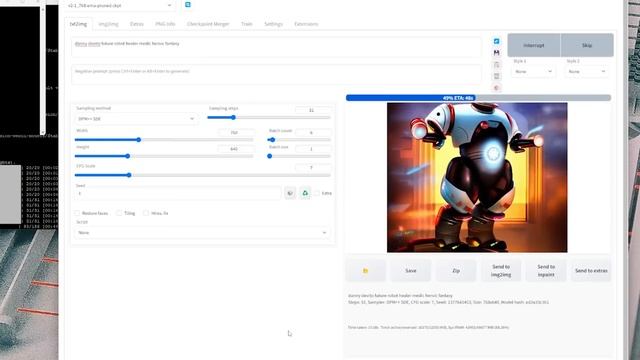640x360 pixels.
Task: Click into the negative prompt text box
Action: pos(276,74)
